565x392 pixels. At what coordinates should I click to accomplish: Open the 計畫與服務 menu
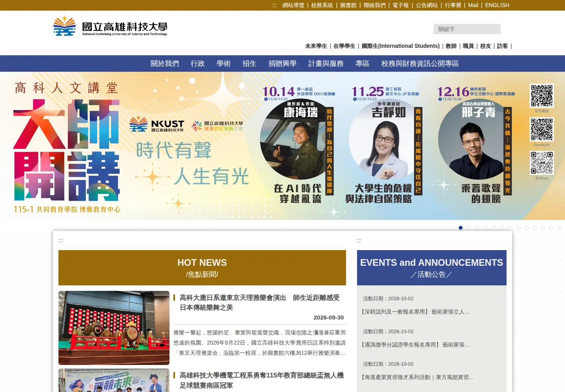click(x=326, y=64)
